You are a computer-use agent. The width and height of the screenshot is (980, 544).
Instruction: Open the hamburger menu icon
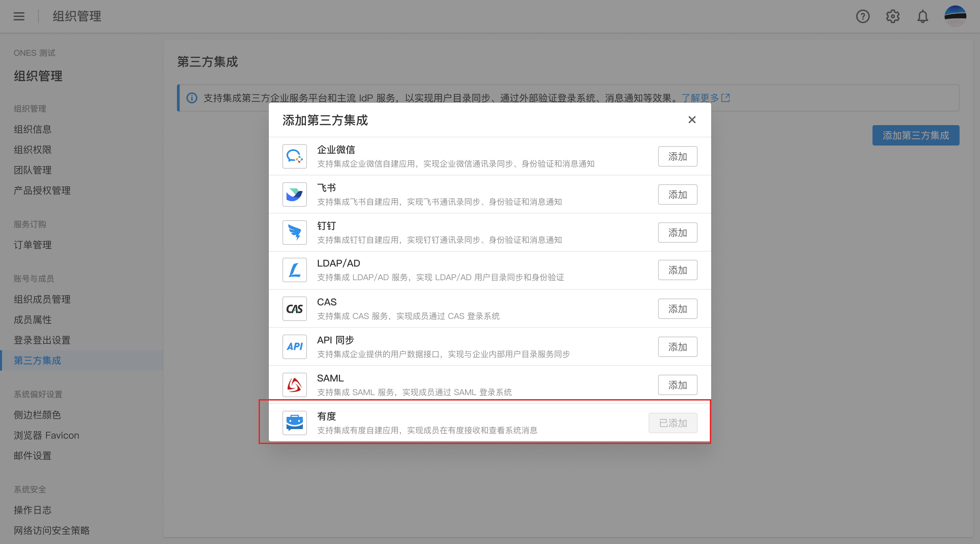(19, 16)
